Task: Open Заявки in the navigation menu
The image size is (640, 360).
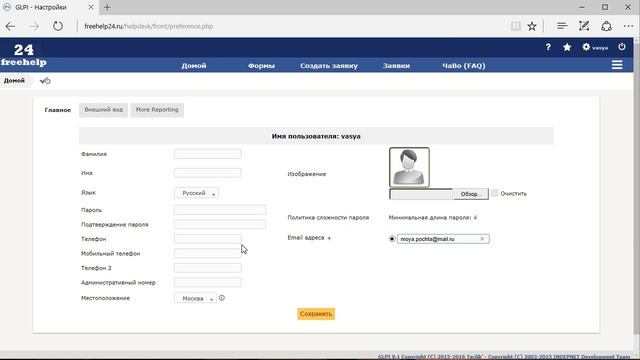Action: coord(396,66)
